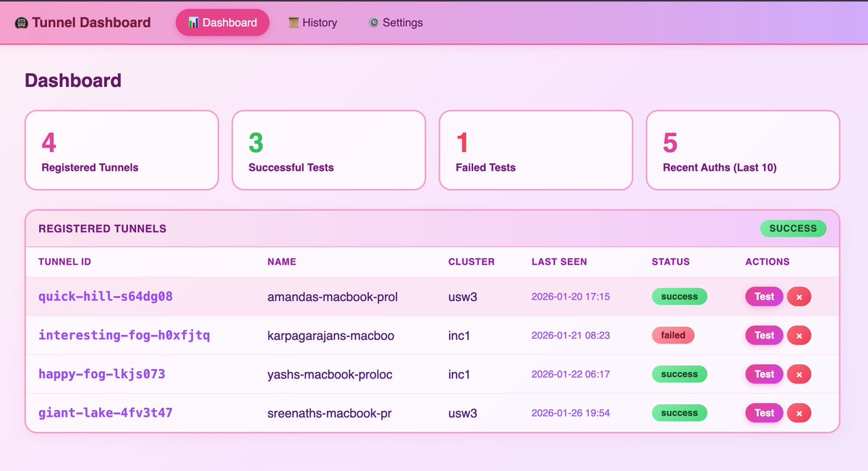Image resolution: width=868 pixels, height=471 pixels.
Task: Click the failed status badge
Action: click(673, 336)
